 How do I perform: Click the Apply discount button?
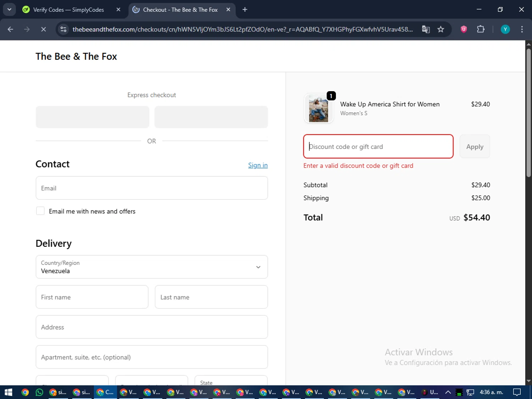[x=475, y=146]
